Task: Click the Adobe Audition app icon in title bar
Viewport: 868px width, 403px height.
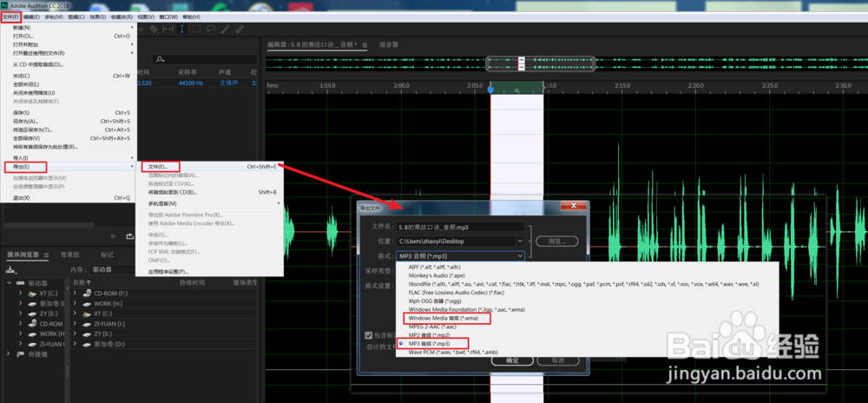Action: tap(4, 4)
